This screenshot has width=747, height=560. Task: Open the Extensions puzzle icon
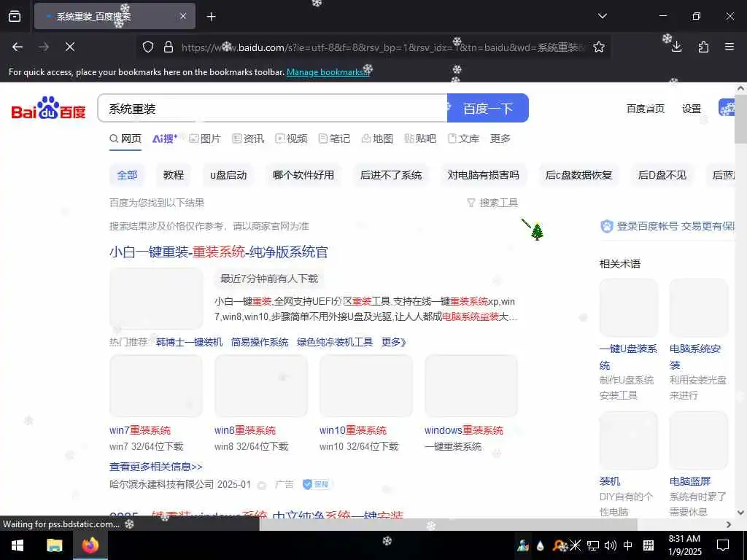703,47
